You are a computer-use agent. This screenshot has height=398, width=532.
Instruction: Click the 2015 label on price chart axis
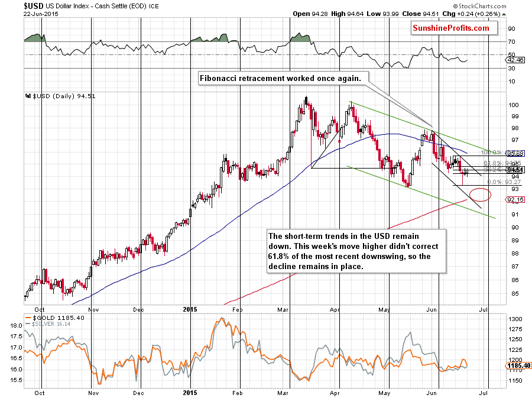pos(190,309)
